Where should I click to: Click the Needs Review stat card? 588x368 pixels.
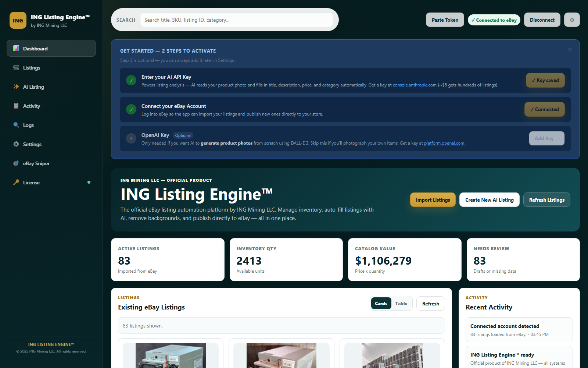[x=523, y=259]
